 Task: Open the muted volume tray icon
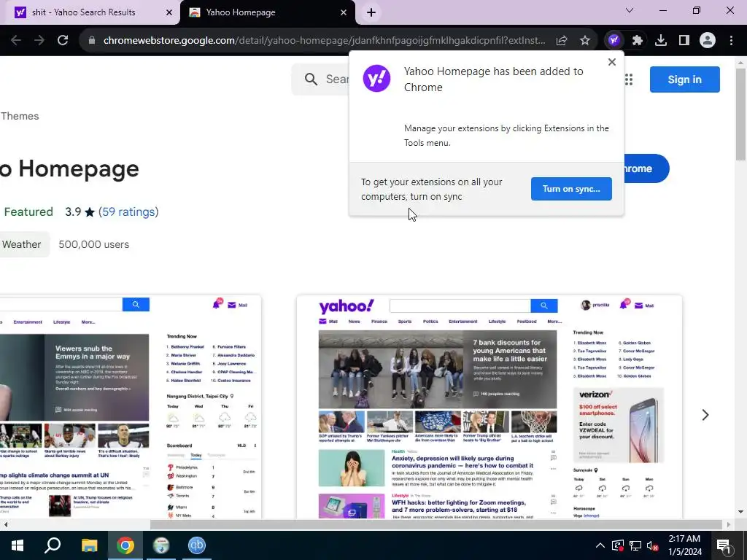click(x=652, y=545)
